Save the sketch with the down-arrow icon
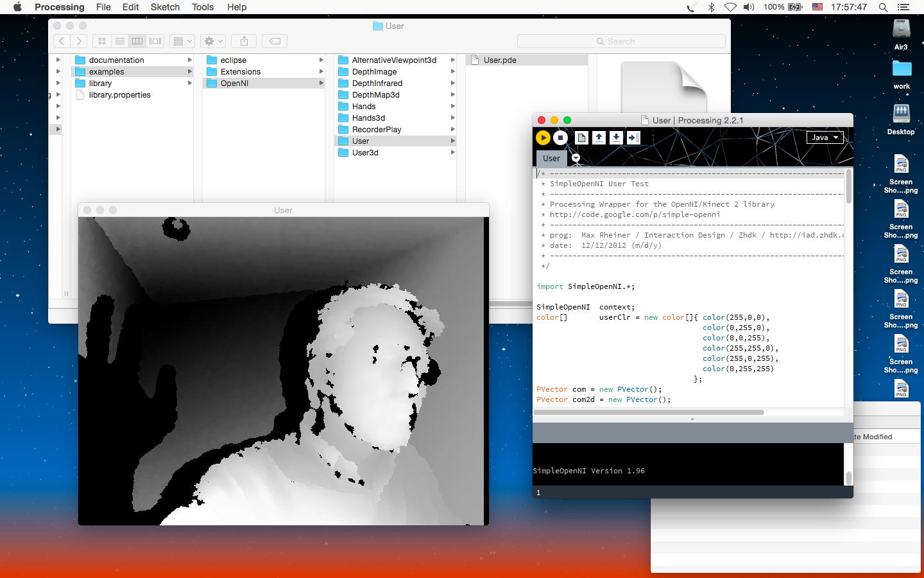This screenshot has height=578, width=924. [x=616, y=137]
